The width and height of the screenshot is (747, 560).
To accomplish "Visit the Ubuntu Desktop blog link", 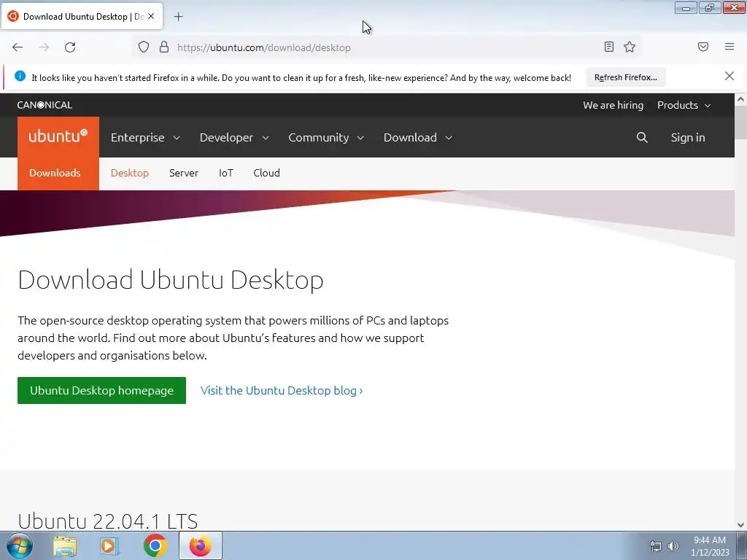I will (x=282, y=391).
